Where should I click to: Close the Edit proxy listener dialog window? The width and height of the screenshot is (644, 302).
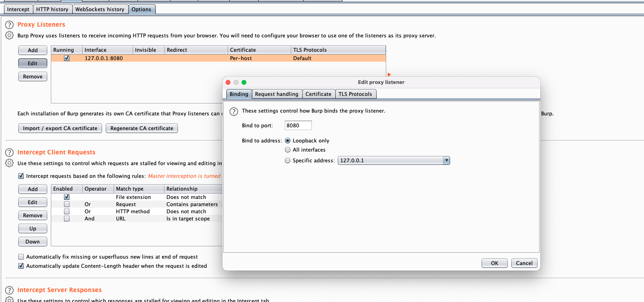tap(228, 82)
